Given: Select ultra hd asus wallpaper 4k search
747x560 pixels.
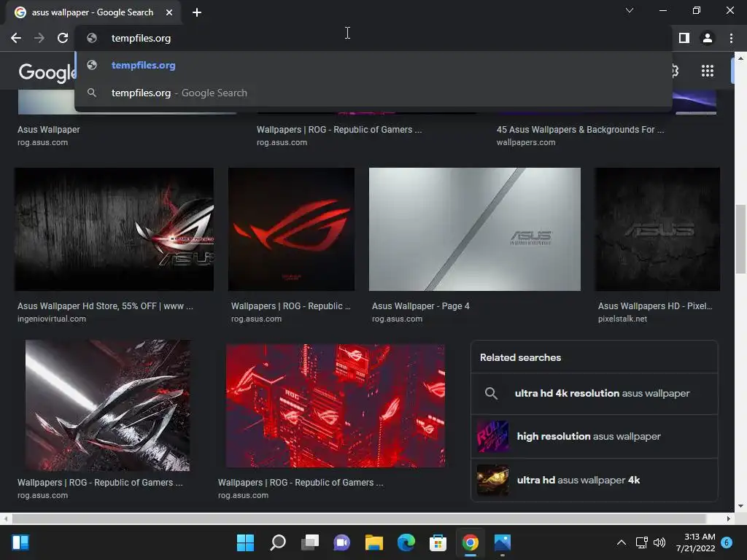Looking at the screenshot, I should [x=594, y=480].
